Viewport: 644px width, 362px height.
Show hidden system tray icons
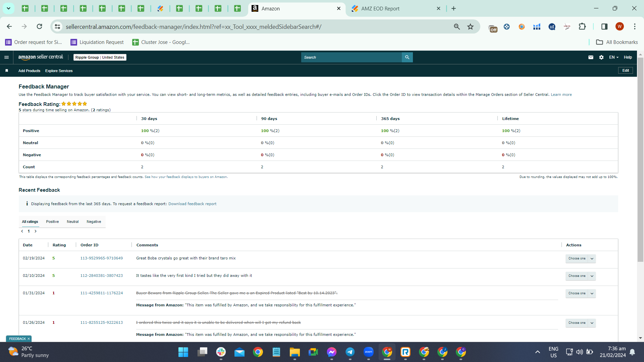coord(538,352)
